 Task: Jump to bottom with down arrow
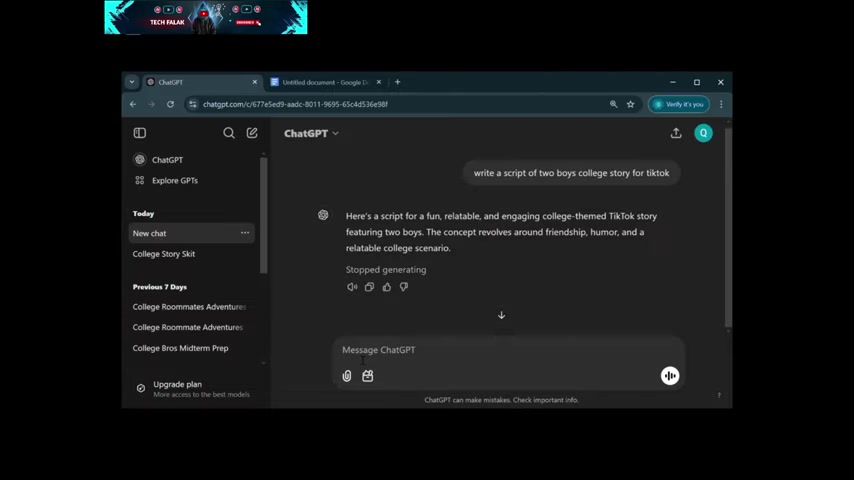(502, 315)
